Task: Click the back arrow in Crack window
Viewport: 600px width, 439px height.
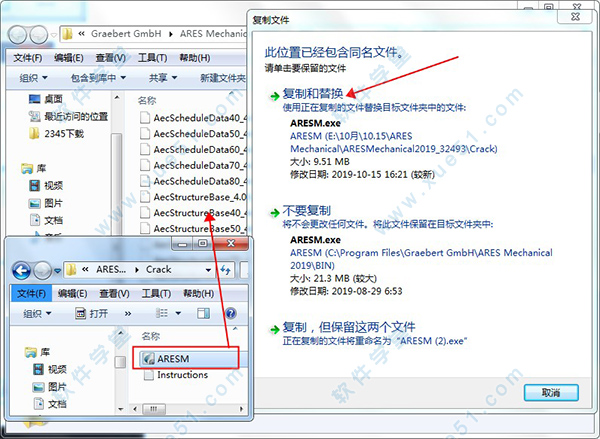Action: [x=23, y=270]
